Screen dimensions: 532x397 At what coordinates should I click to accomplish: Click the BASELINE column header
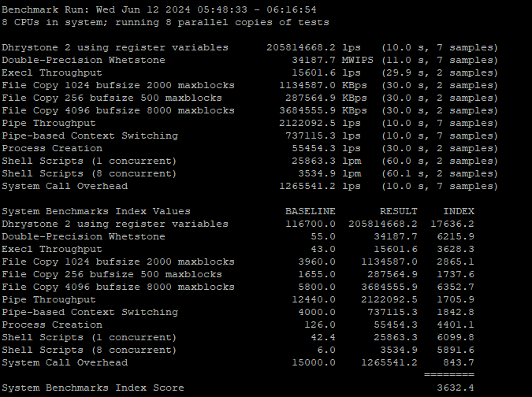tap(310, 211)
